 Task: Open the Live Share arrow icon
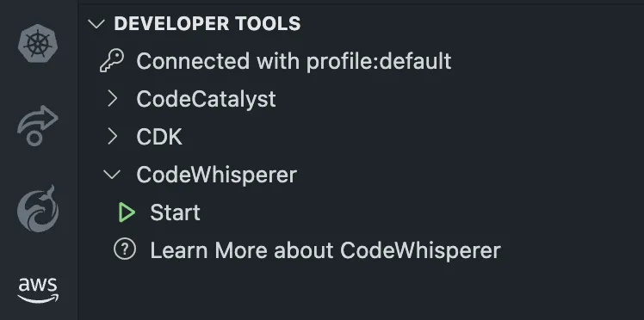[38, 126]
